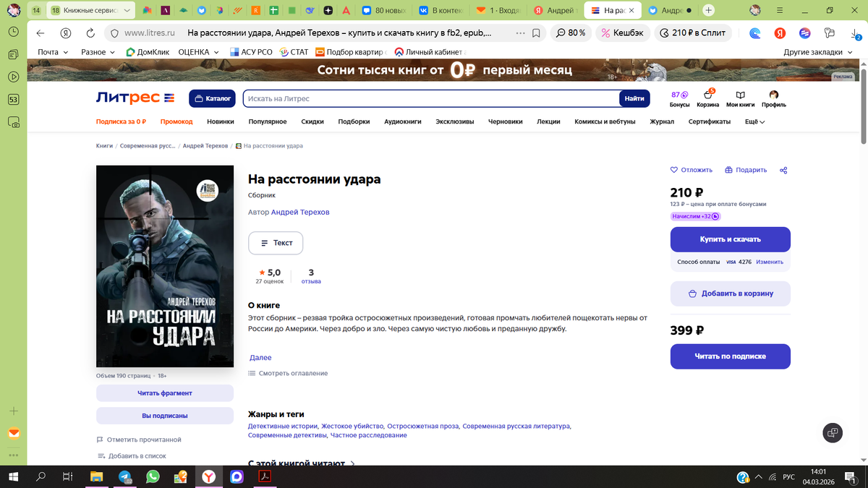
Task: Open the Новинки section
Action: (x=221, y=121)
